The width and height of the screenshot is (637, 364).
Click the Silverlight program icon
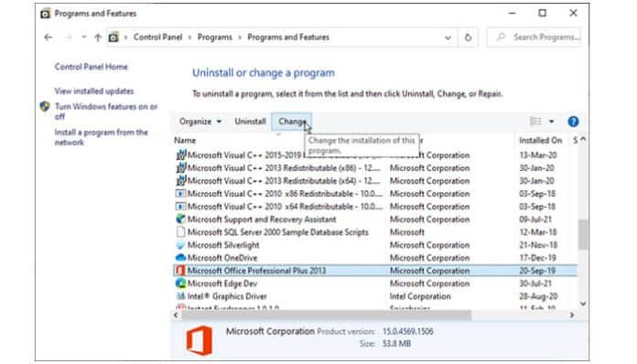point(181,245)
